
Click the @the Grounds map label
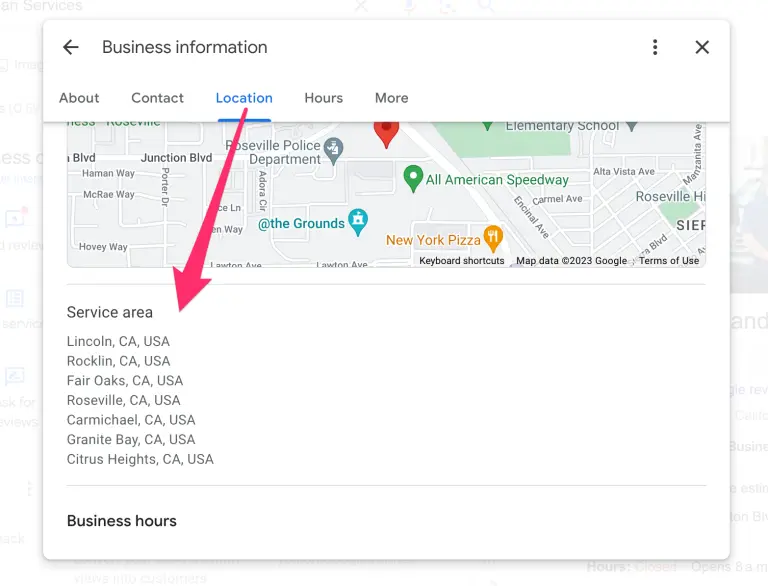301,223
